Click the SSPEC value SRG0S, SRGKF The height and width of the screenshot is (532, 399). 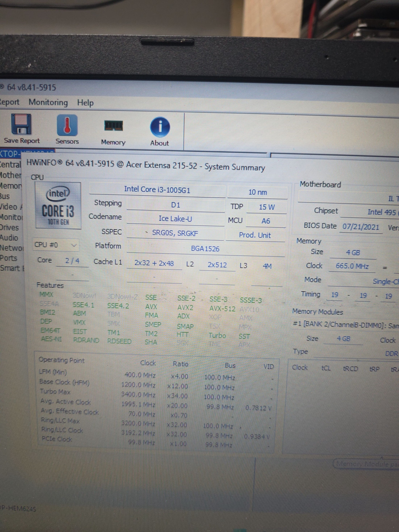[175, 233]
